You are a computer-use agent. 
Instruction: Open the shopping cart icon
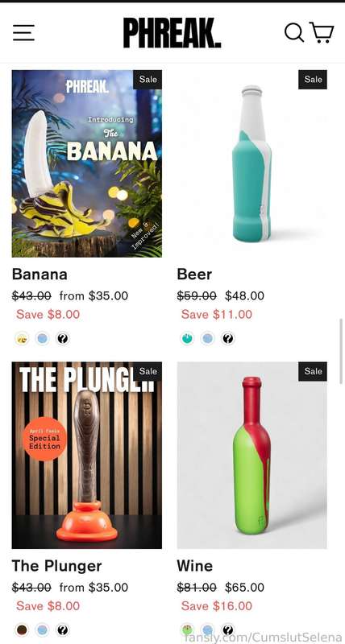pos(322,32)
